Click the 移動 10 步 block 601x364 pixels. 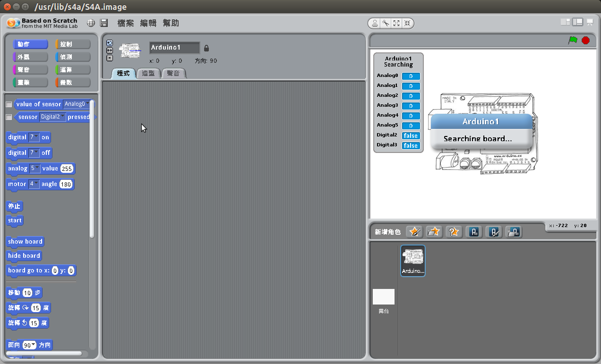pyautogui.click(x=25, y=293)
